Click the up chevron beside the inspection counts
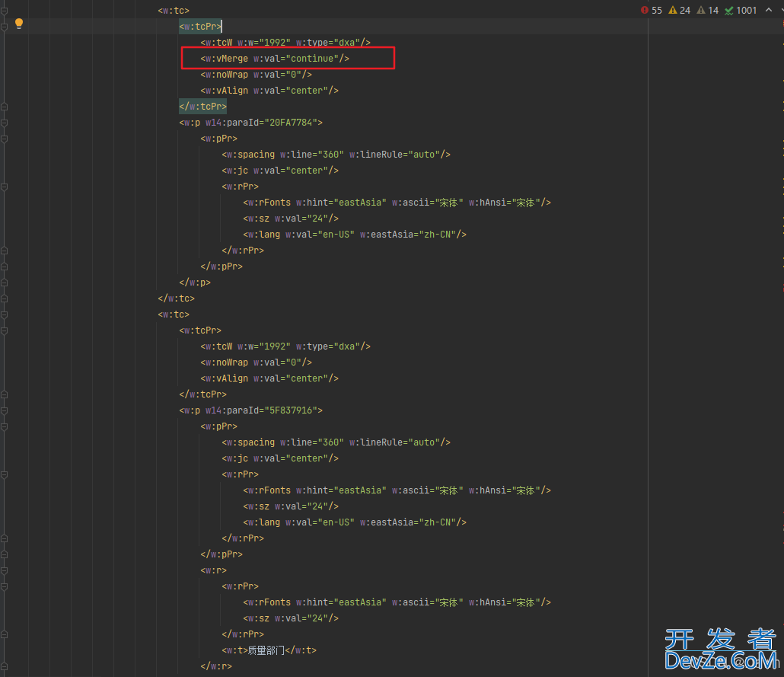Screen dimensions: 784x677 coord(769,10)
